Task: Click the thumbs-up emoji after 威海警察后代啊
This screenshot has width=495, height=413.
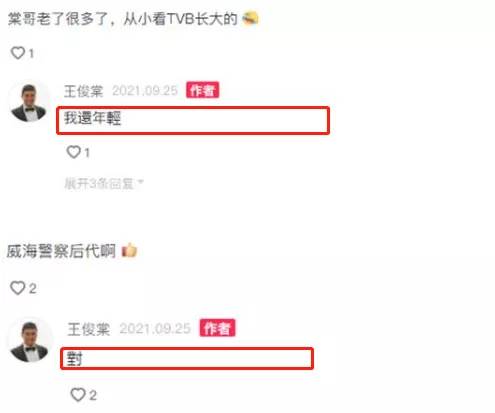Action: [129, 250]
